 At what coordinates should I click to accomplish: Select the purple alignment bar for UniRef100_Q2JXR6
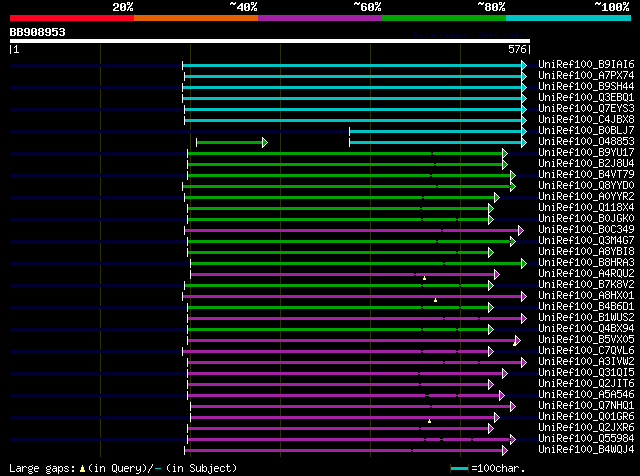[x=338, y=429]
